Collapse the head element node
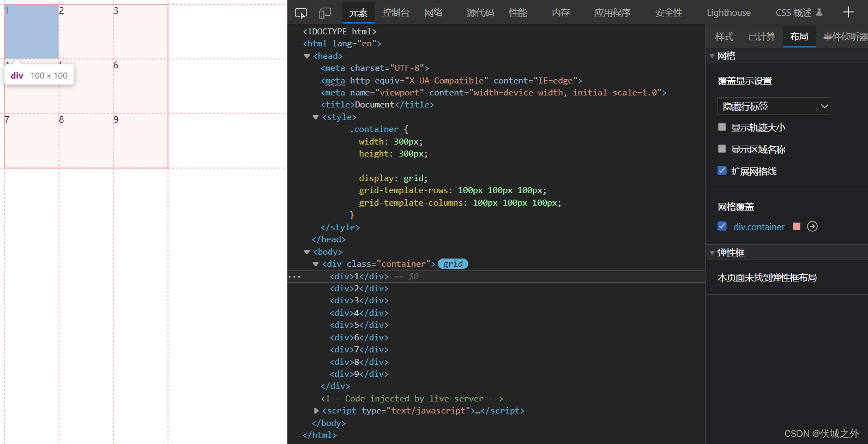 (307, 56)
